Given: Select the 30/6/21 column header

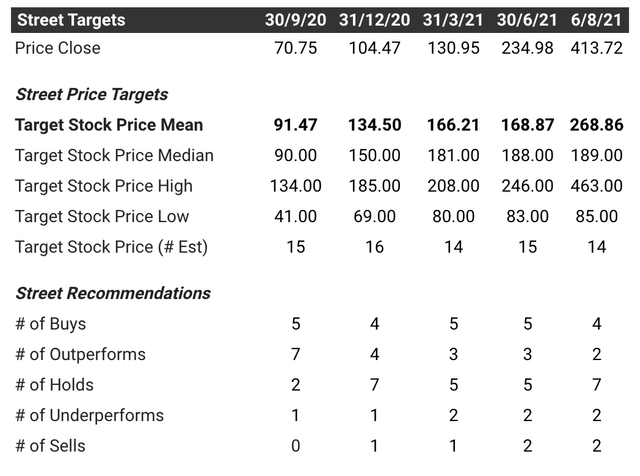Looking at the screenshot, I should click(527, 20).
